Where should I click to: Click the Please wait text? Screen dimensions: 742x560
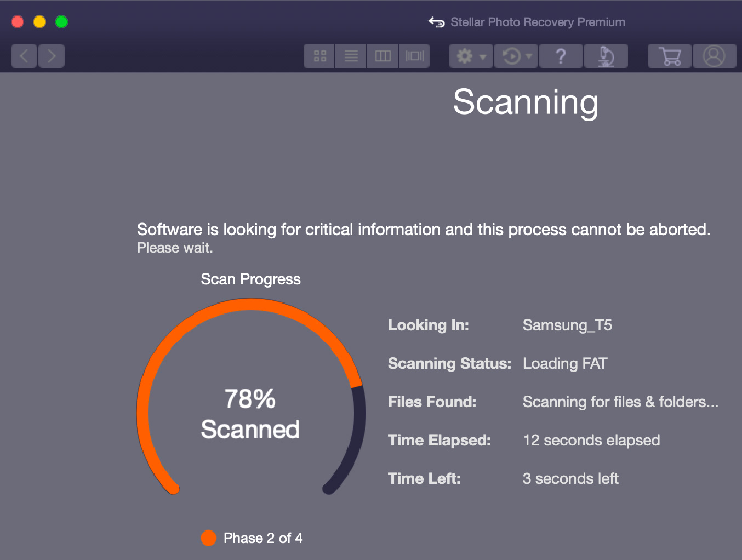click(x=175, y=248)
